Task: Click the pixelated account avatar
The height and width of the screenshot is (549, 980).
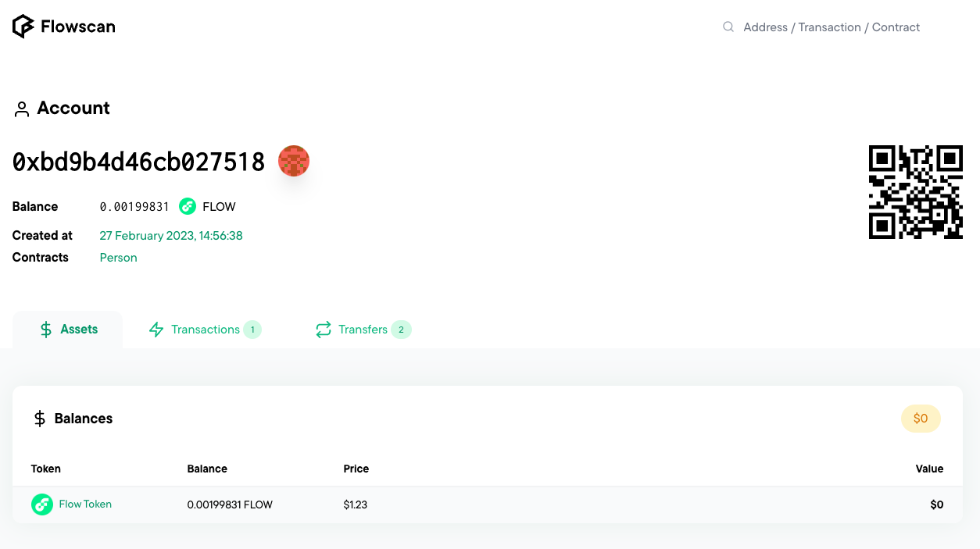Action: tap(294, 161)
